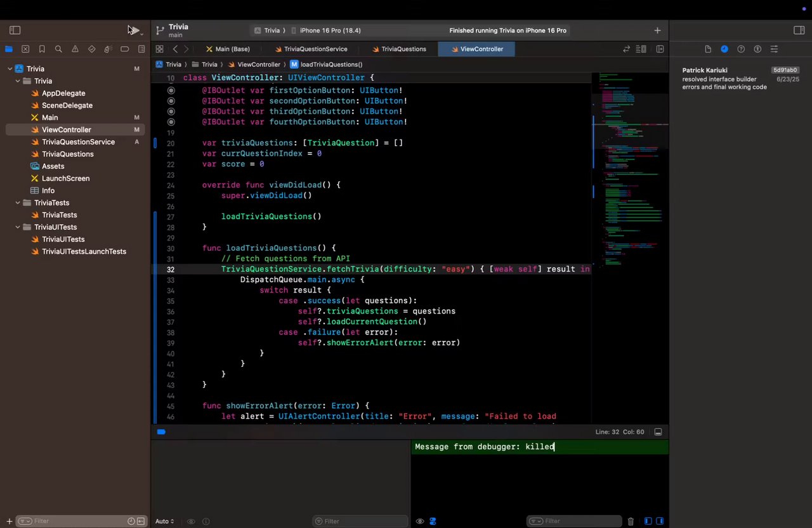Open the History inspector clock icon
This screenshot has height=528, width=812.
724,49
